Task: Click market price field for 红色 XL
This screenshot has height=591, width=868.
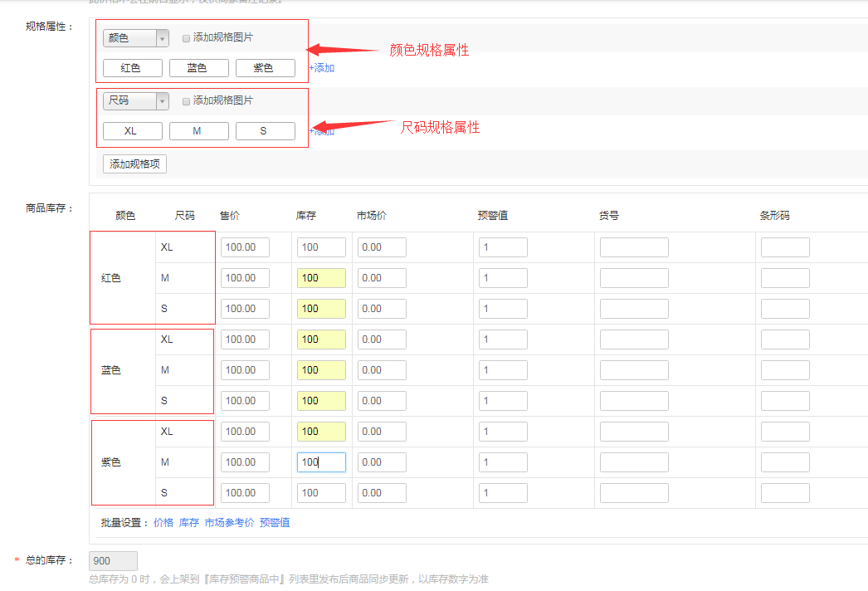Action: 382,247
